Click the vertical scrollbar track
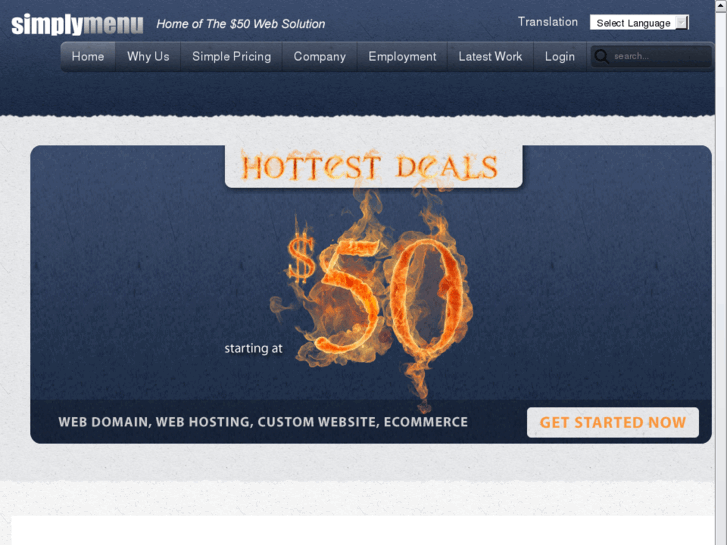This screenshot has width=727, height=545. (721, 278)
